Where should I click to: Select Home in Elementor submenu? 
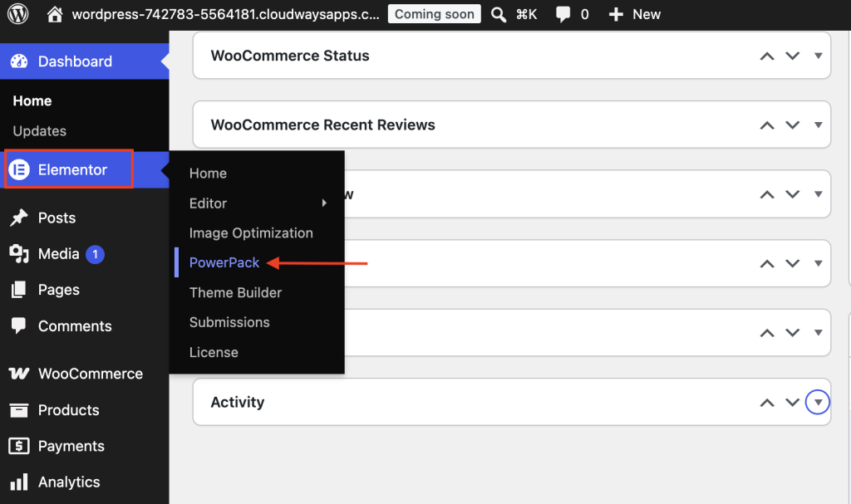(208, 174)
